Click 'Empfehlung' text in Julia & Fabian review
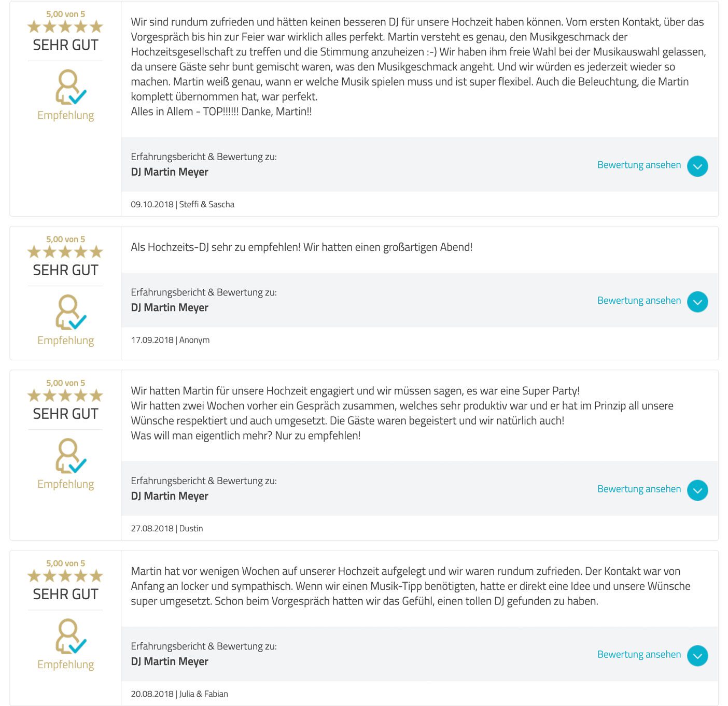This screenshot has width=728, height=706. click(66, 665)
